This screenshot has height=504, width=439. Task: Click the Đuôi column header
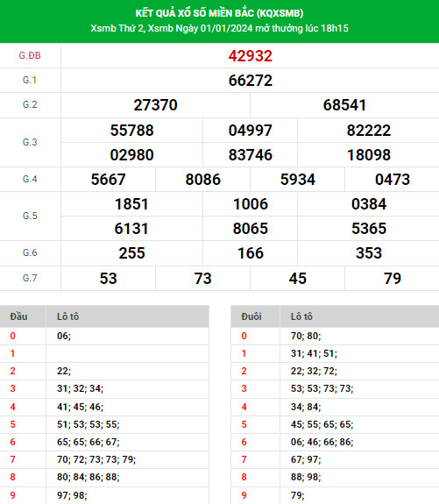(251, 316)
